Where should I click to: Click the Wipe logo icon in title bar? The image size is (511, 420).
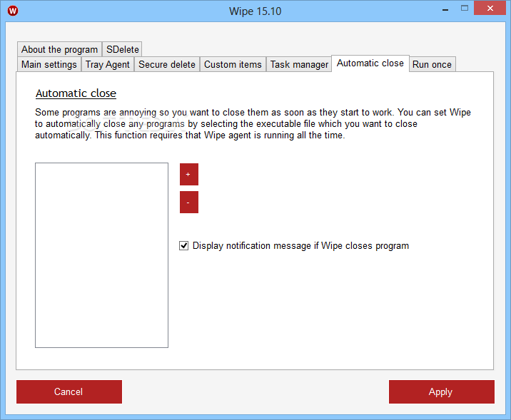(13, 11)
